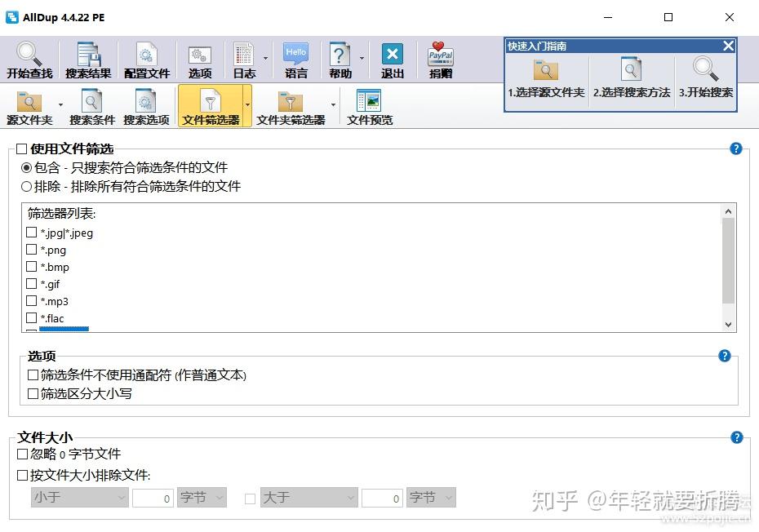This screenshot has height=532, width=759.
Task: Click the filter list scroll down arrow
Action: point(728,325)
